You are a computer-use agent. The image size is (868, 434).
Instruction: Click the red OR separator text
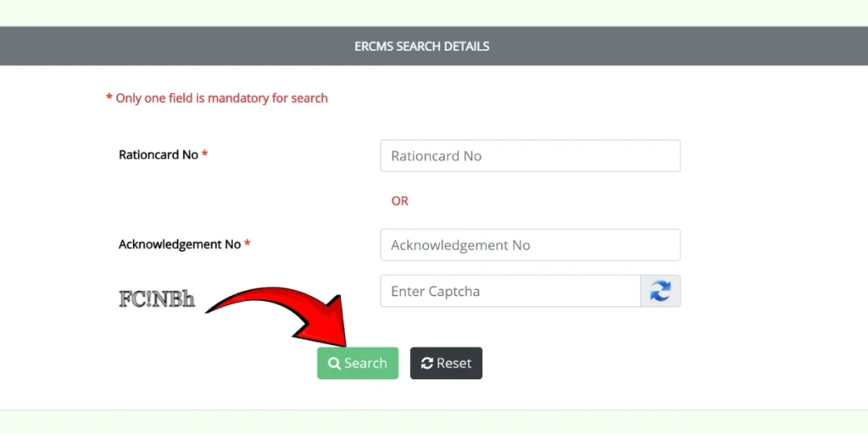click(x=399, y=201)
